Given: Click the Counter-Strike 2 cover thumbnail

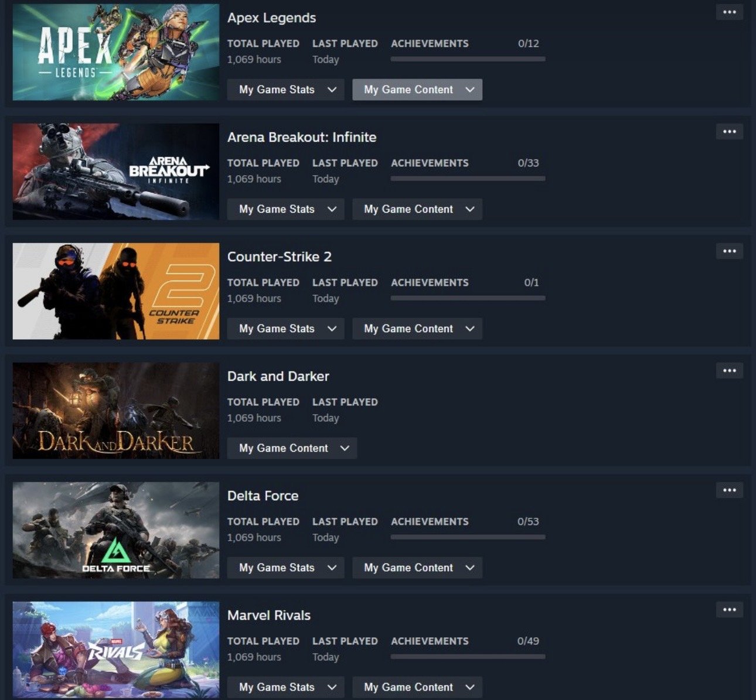Looking at the screenshot, I should pos(116,291).
